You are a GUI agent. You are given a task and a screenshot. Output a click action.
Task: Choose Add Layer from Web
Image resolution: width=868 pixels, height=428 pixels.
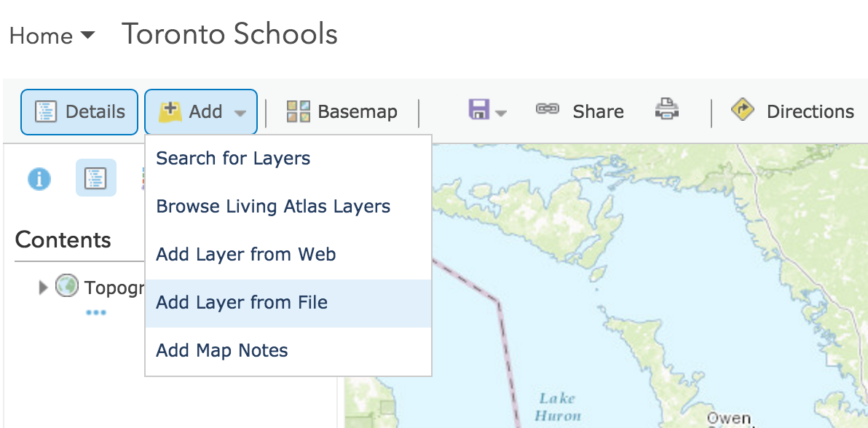click(245, 254)
